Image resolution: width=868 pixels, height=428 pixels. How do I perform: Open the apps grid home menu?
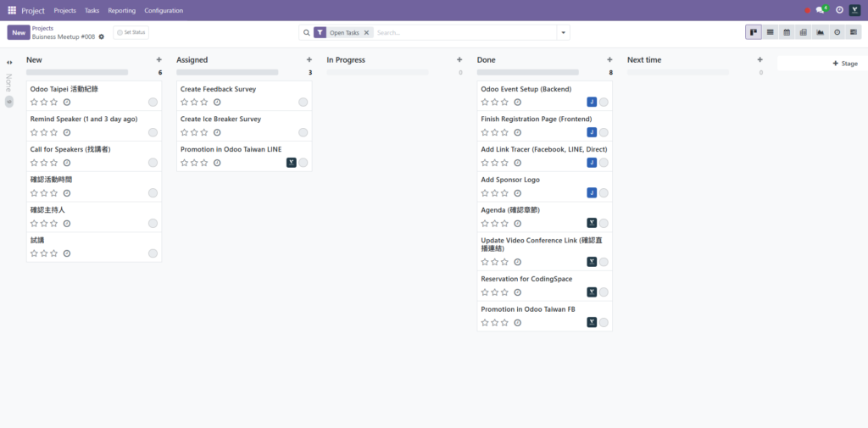pos(12,10)
